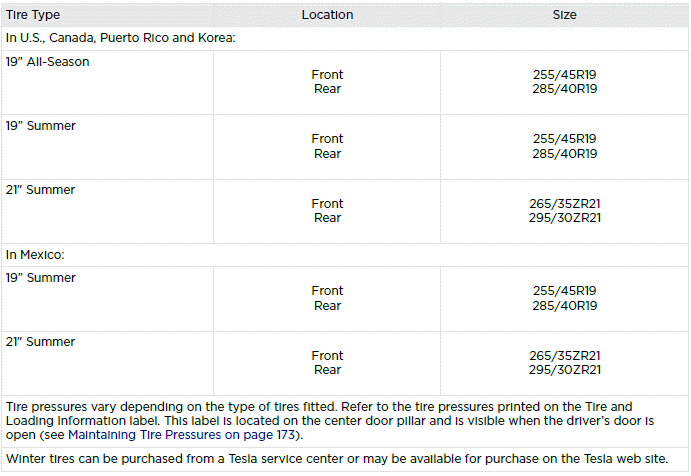
Task: Click the first 265/35ZR21 front size value
Action: pyautogui.click(x=565, y=204)
